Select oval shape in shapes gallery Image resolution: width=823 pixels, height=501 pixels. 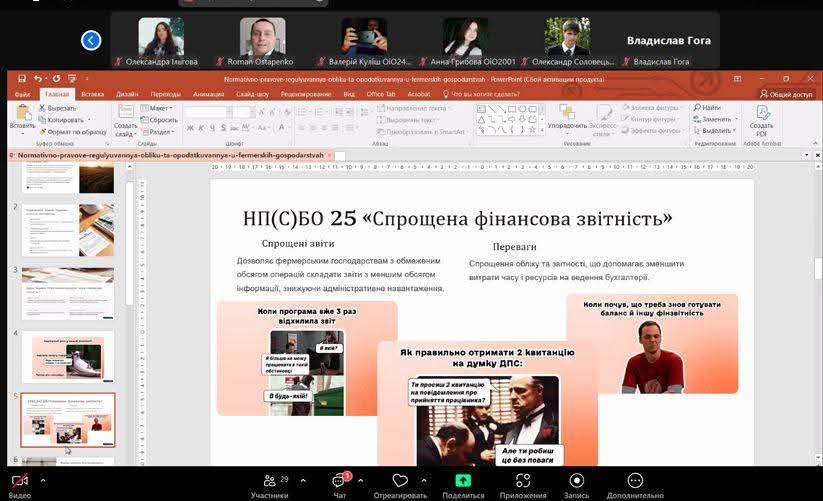[522, 109]
